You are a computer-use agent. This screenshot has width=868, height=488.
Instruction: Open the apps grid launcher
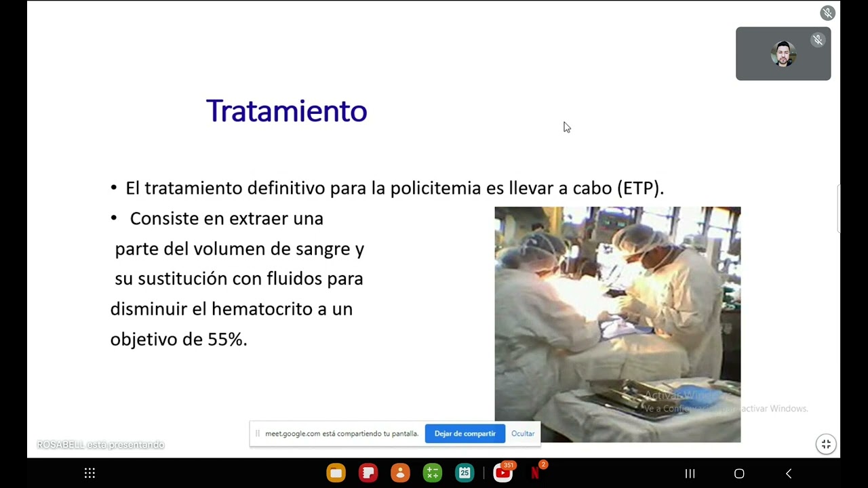point(90,473)
